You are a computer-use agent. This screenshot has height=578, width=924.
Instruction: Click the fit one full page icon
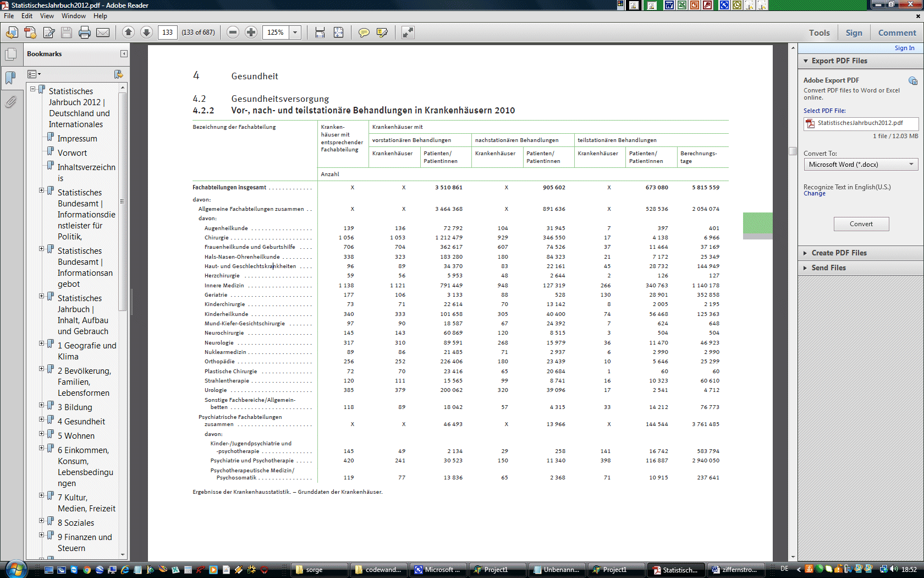(x=339, y=32)
